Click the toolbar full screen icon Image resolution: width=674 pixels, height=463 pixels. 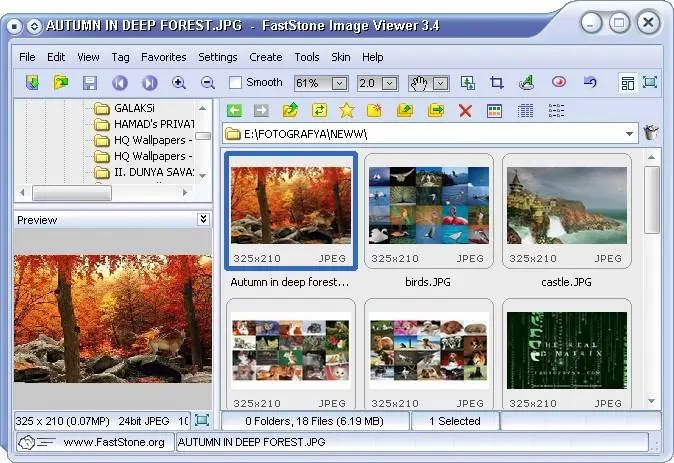649,82
